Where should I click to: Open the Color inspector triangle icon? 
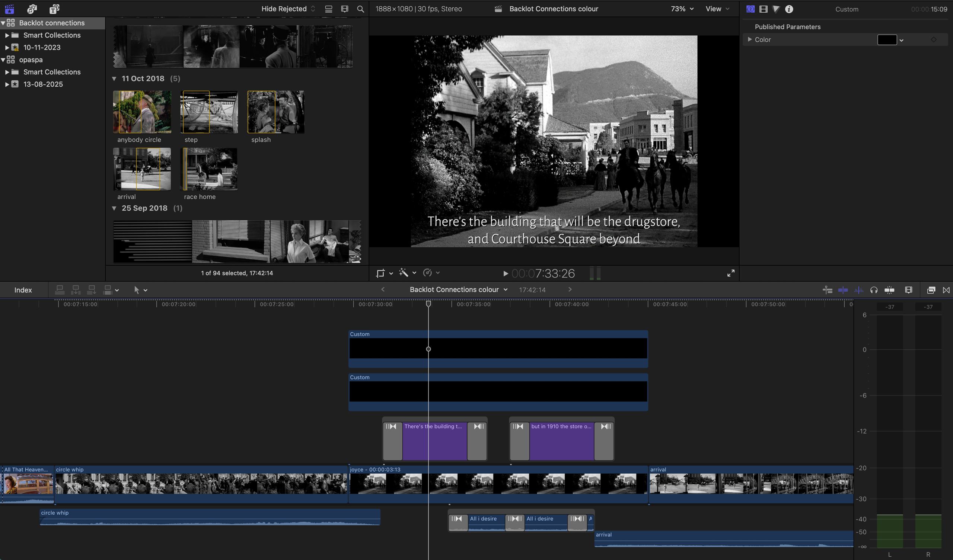(776, 9)
